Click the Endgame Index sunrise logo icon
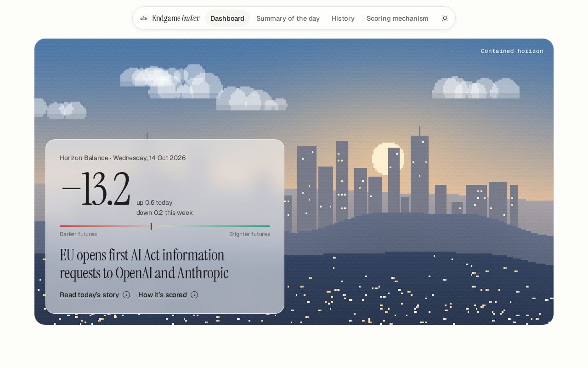This screenshot has height=368, width=588. tap(144, 18)
